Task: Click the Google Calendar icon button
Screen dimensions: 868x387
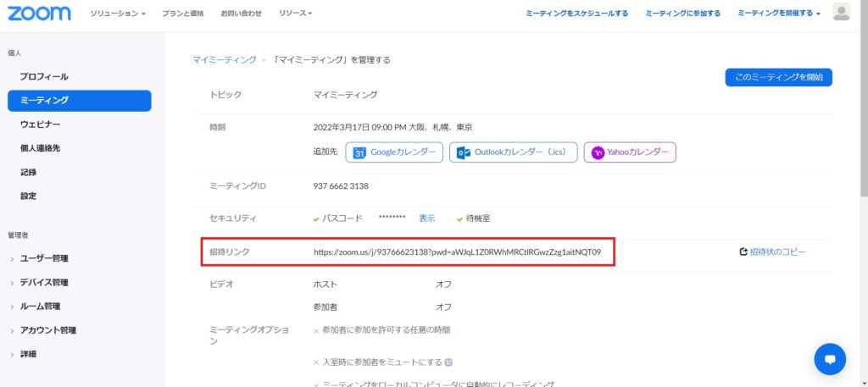Action: coord(359,152)
